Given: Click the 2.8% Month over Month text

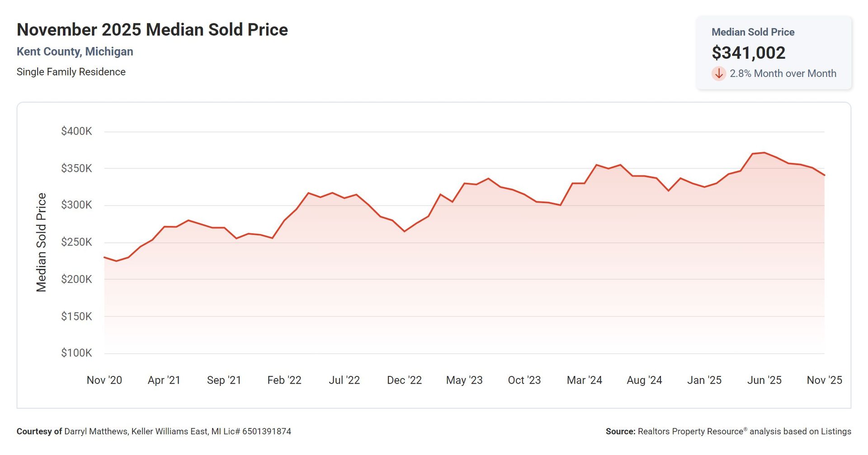Looking at the screenshot, I should (x=783, y=73).
